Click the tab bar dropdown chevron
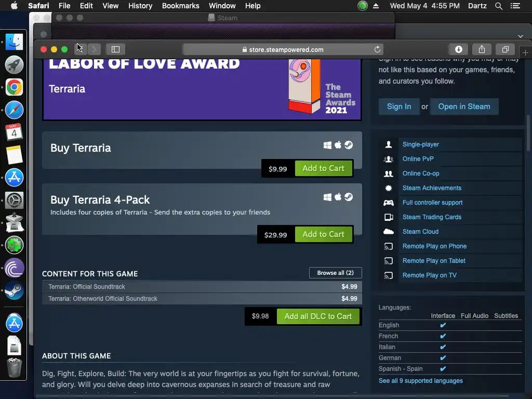Viewport: 532px width, 399px height. 521,36
